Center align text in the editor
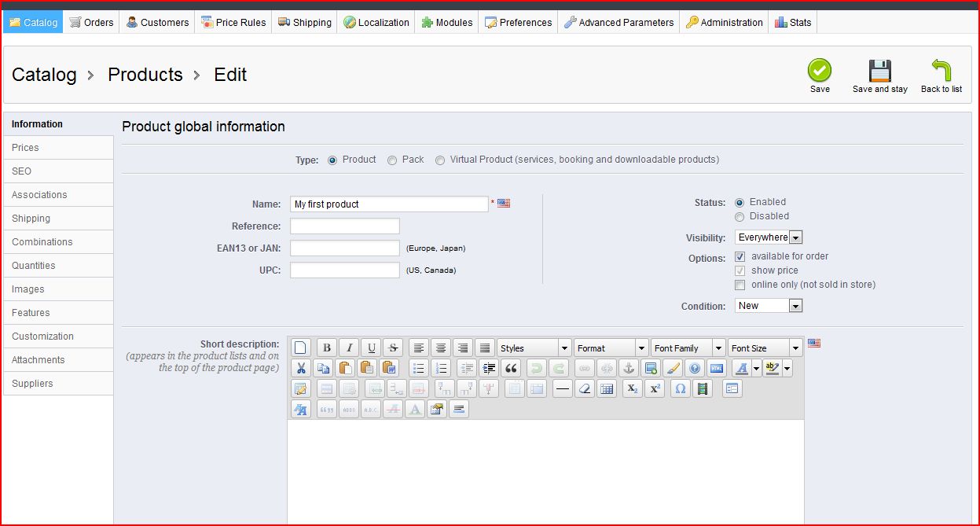This screenshot has height=526, width=980. point(441,348)
